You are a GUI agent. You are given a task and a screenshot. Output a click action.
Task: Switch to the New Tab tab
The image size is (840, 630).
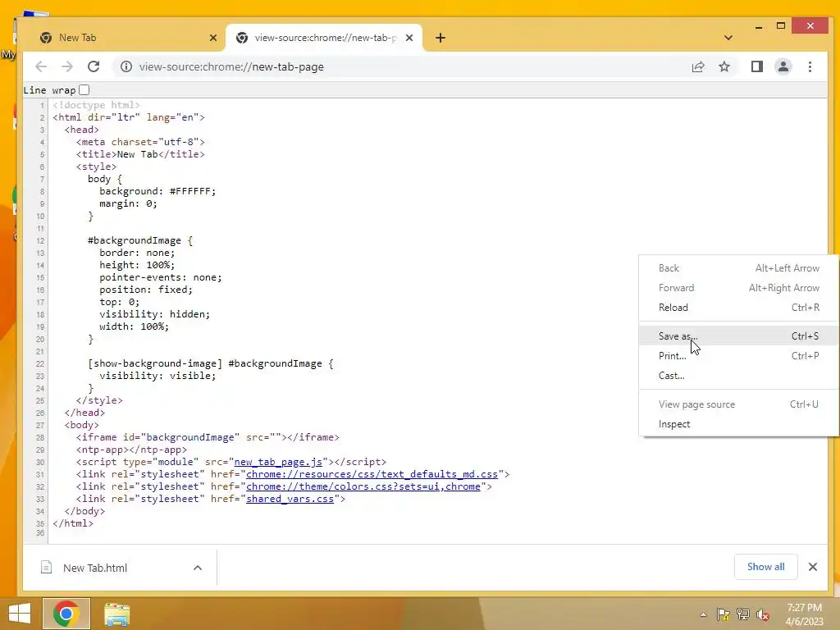[127, 38]
